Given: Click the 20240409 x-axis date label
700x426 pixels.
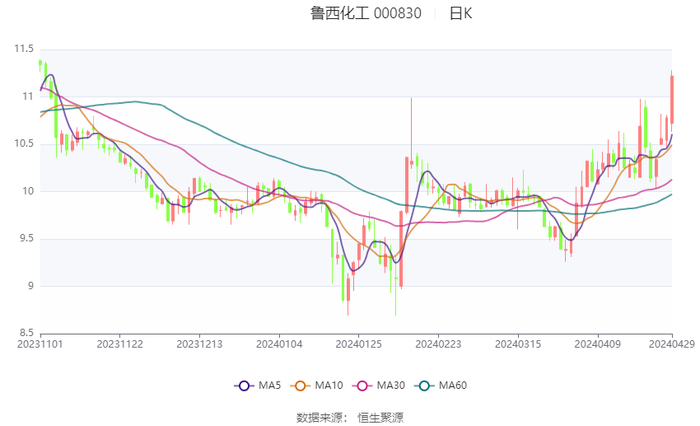Looking at the screenshot, I should pyautogui.click(x=597, y=344).
